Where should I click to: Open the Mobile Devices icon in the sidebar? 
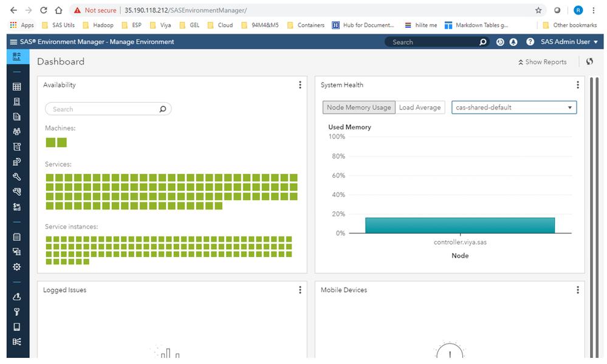pos(17,327)
